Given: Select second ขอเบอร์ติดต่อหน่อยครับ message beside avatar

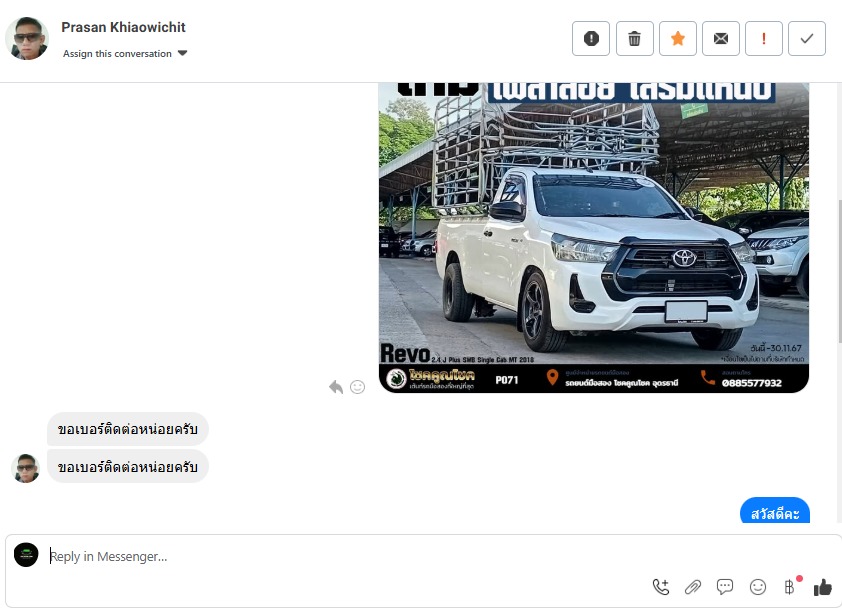Looking at the screenshot, I should point(127,467).
